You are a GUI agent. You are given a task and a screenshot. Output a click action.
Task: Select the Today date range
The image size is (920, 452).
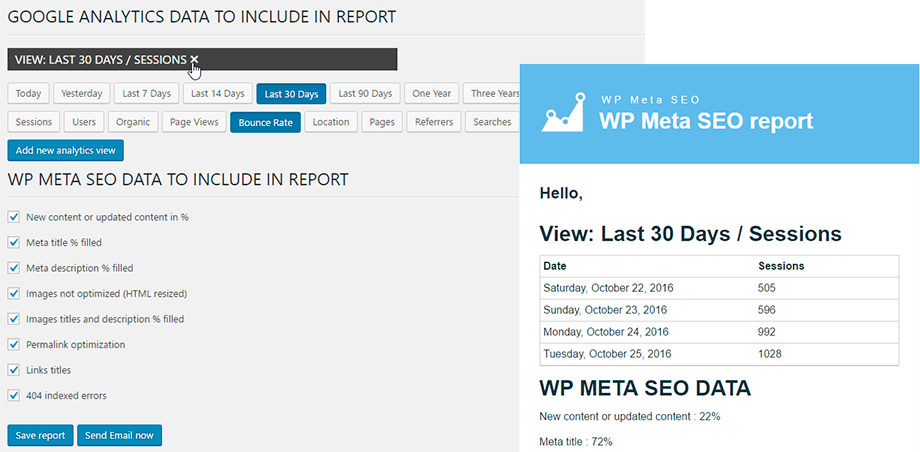[x=29, y=94]
